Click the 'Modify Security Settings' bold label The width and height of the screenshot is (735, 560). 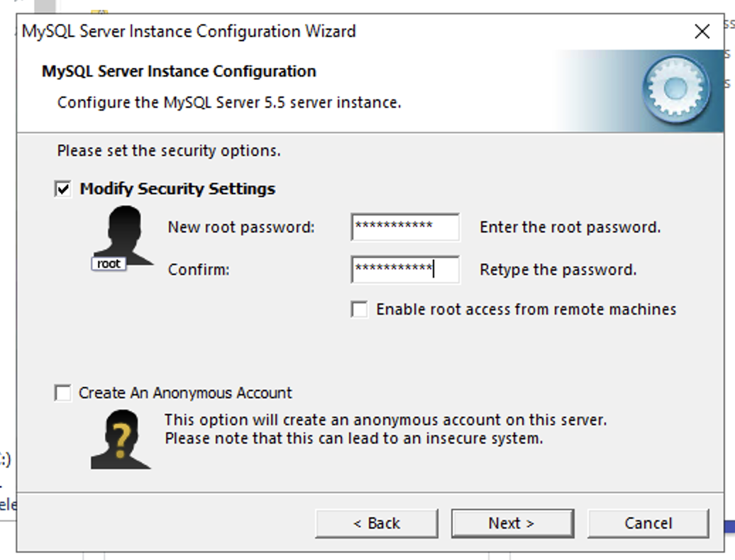pos(177,189)
